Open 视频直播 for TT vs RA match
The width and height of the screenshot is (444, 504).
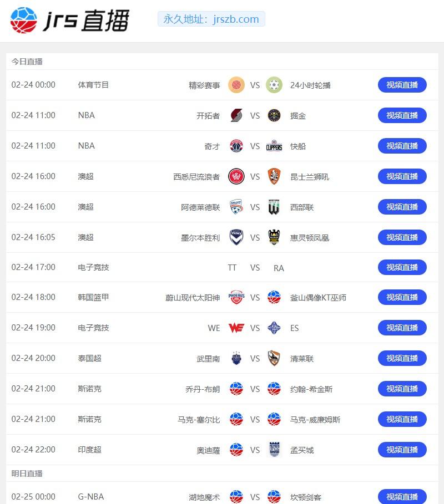click(402, 267)
